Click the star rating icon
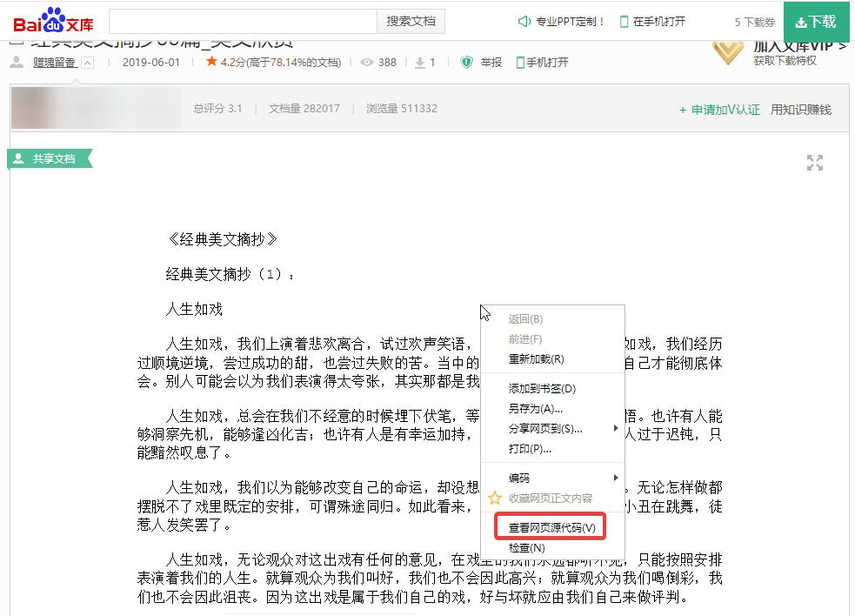The image size is (855, 616). 211,62
